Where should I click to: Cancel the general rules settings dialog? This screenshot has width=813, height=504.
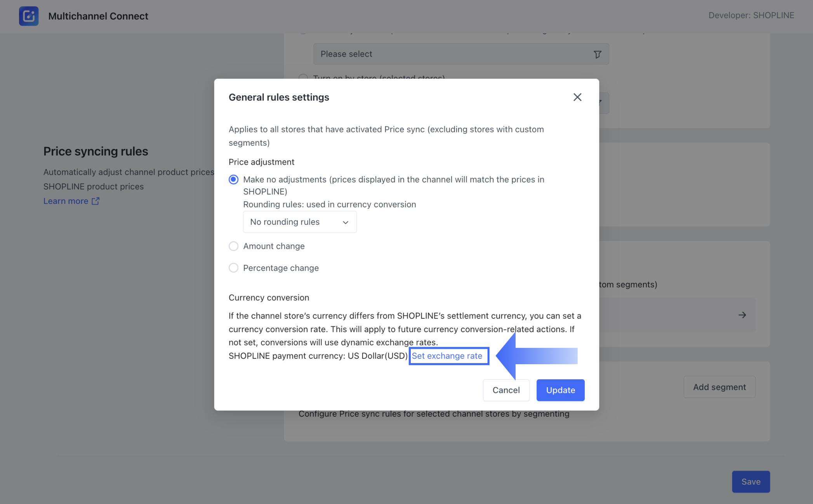506,390
